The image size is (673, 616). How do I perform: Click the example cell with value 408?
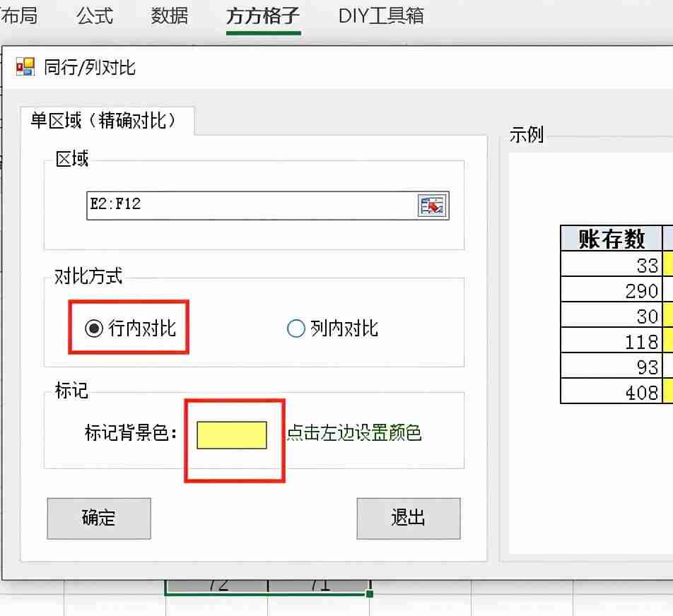[611, 391]
